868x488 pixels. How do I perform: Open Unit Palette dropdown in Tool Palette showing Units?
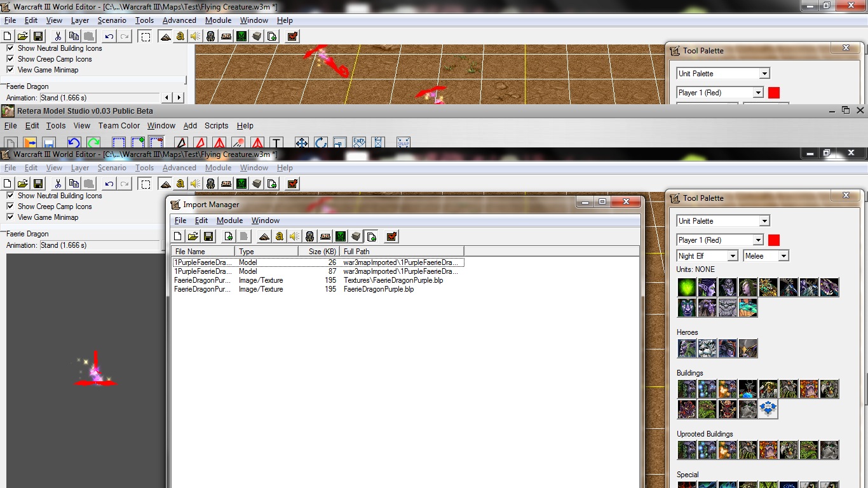coord(723,221)
